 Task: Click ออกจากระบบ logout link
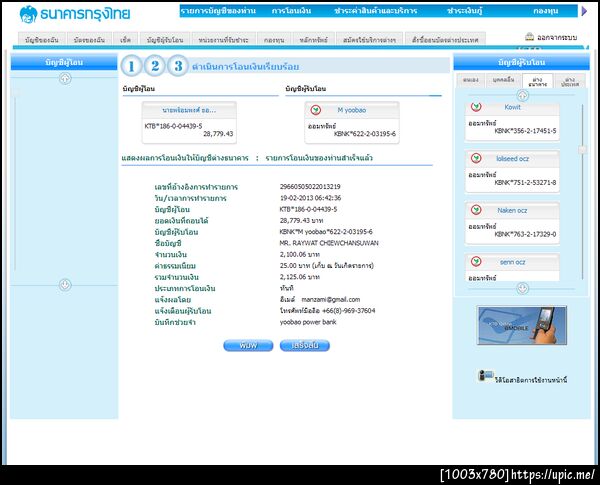(557, 37)
